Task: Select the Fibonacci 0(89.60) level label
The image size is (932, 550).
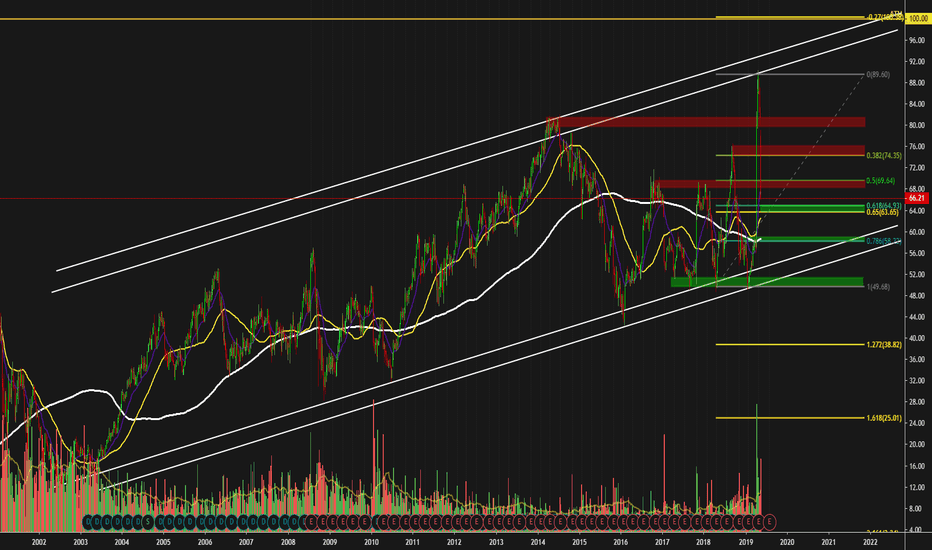Action: (878, 75)
